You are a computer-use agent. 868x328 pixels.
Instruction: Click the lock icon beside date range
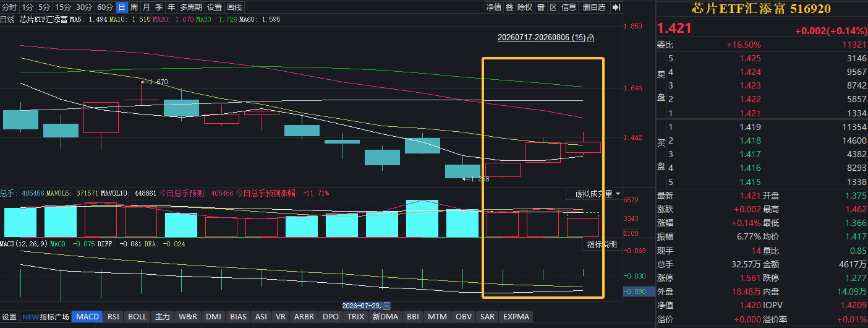point(591,38)
